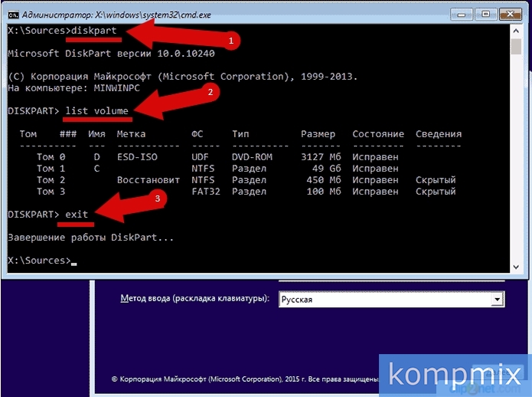
Task: Click the cmd.exe icon in the title bar
Action: point(14,15)
